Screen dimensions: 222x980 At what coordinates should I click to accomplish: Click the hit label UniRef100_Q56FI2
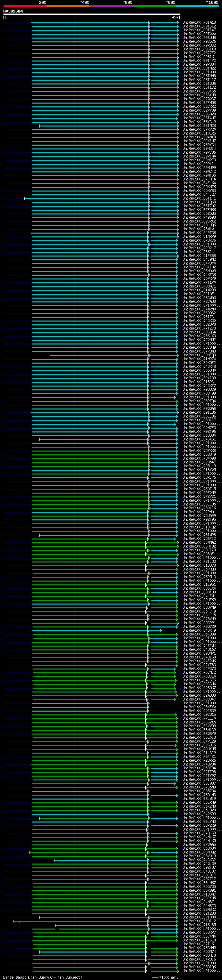pyautogui.click(x=199, y=539)
